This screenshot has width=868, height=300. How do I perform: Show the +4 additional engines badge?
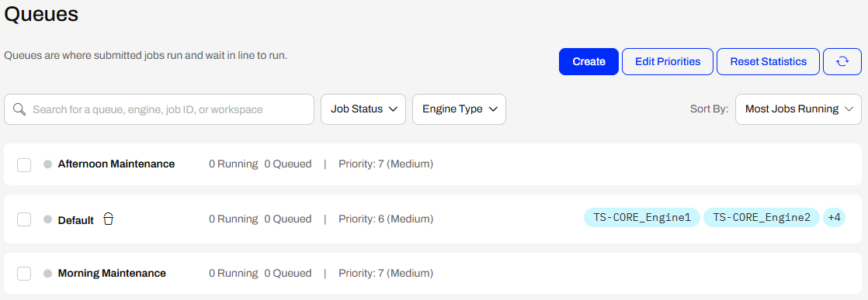pyautogui.click(x=835, y=218)
